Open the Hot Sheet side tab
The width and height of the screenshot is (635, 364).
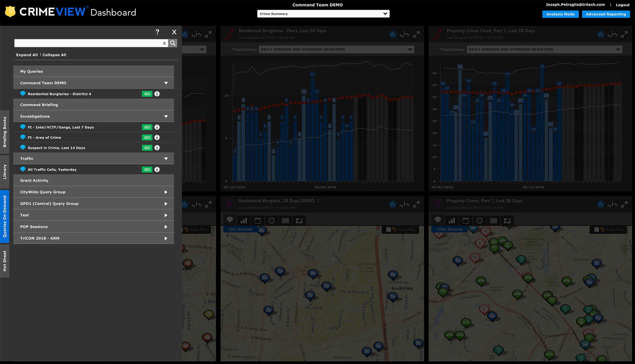(x=5, y=261)
